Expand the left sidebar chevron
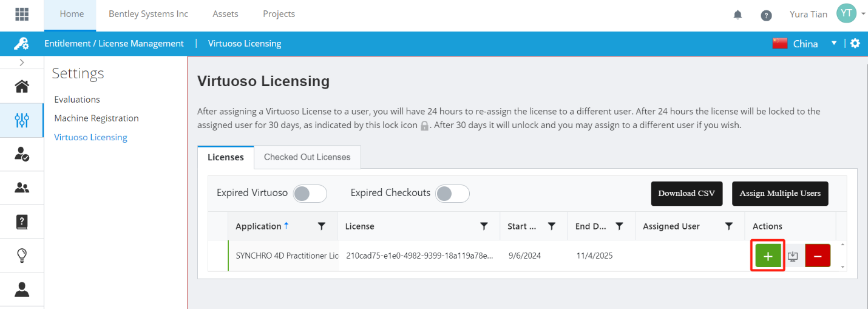The height and width of the screenshot is (309, 868). (22, 63)
